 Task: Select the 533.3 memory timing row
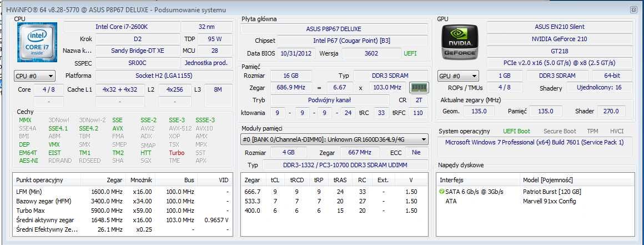pos(334,201)
